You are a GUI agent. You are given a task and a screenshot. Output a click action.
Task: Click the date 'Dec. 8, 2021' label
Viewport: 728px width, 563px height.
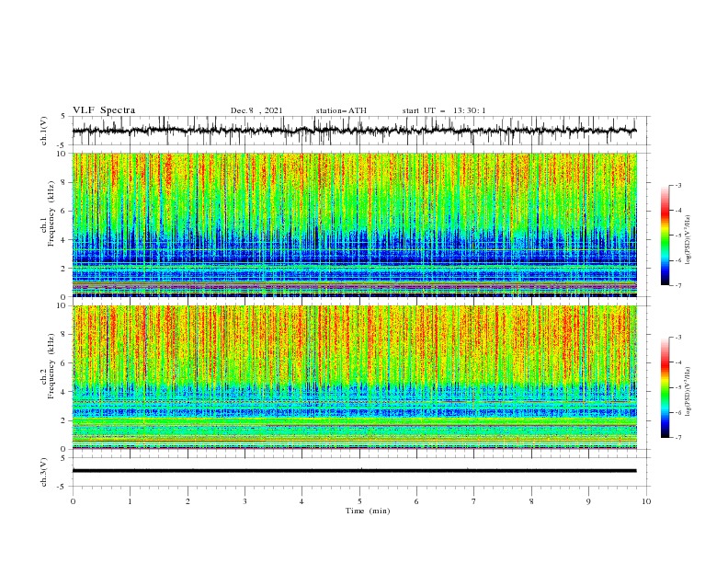tap(256, 110)
